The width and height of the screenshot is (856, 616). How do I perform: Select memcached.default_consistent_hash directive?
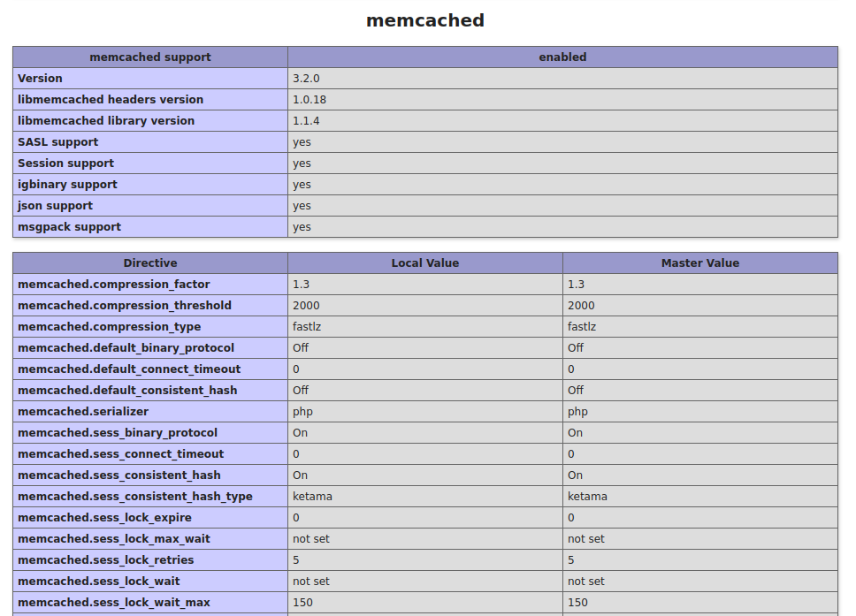(x=127, y=391)
